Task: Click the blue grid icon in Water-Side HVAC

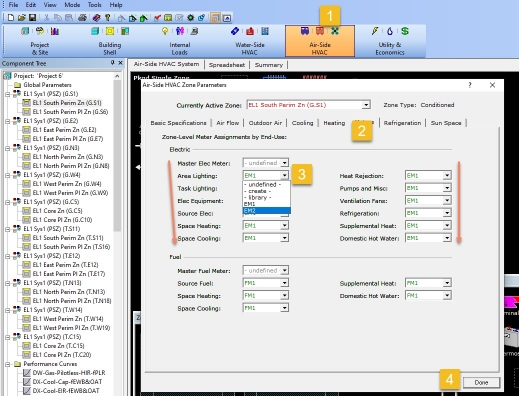Action: point(265,31)
